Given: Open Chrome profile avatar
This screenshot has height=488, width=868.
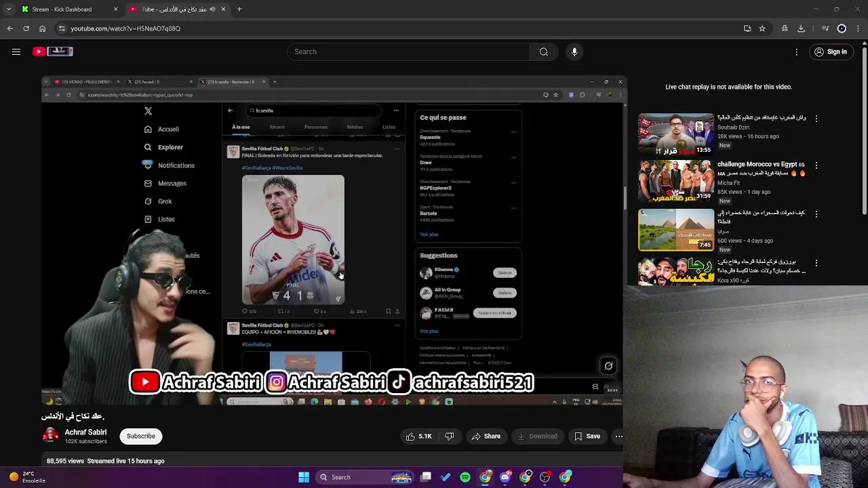Looking at the screenshot, I should [x=842, y=28].
